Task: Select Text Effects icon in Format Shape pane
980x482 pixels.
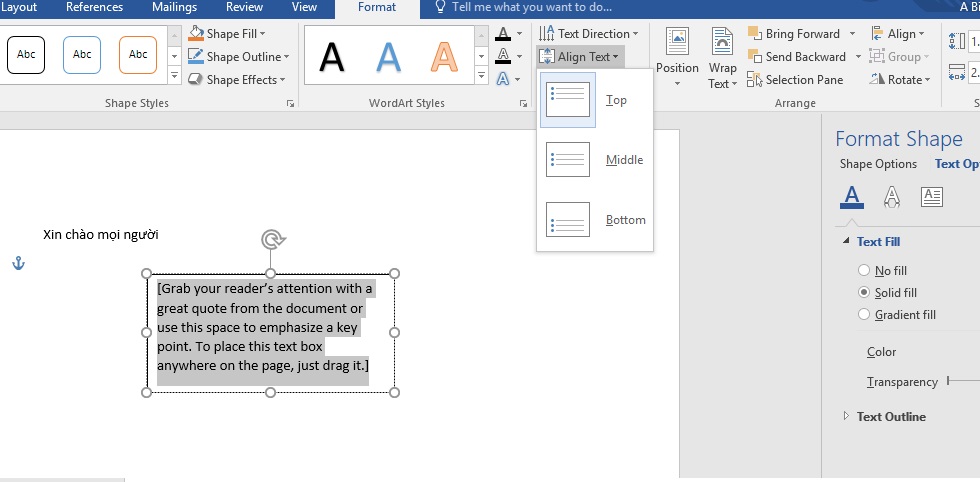Action: (892, 197)
